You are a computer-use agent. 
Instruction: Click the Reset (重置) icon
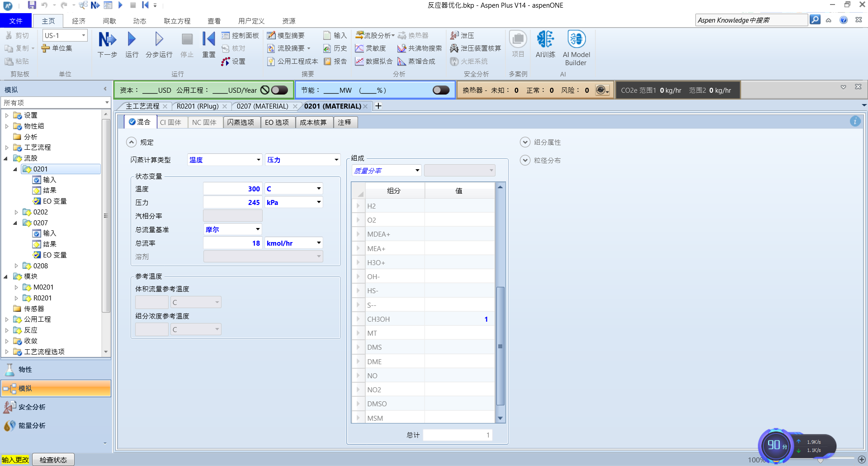(208, 40)
